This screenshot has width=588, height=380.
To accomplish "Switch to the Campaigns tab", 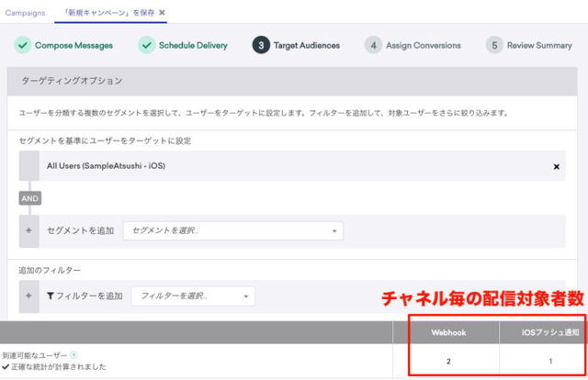I will pyautogui.click(x=27, y=13).
